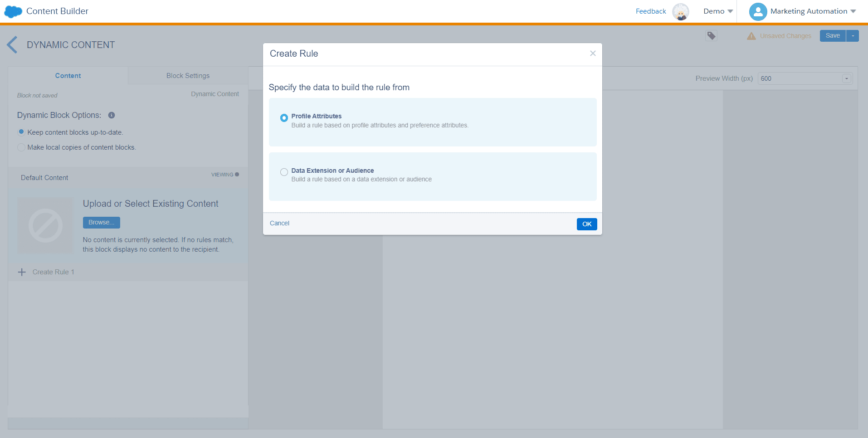Click the tags icon near Save
Screen dimensions: 868x438
pyautogui.click(x=711, y=36)
